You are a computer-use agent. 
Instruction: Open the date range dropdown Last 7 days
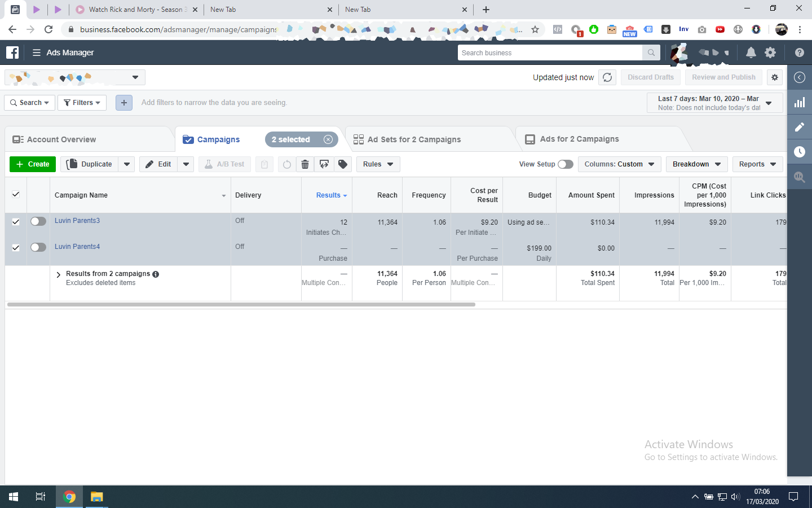point(715,103)
